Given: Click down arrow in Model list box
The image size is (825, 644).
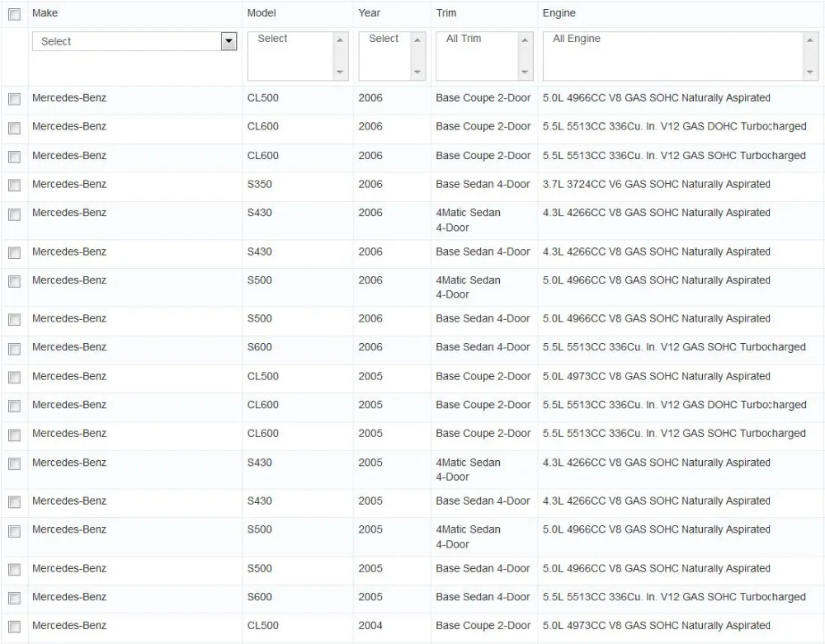Looking at the screenshot, I should tap(340, 72).
